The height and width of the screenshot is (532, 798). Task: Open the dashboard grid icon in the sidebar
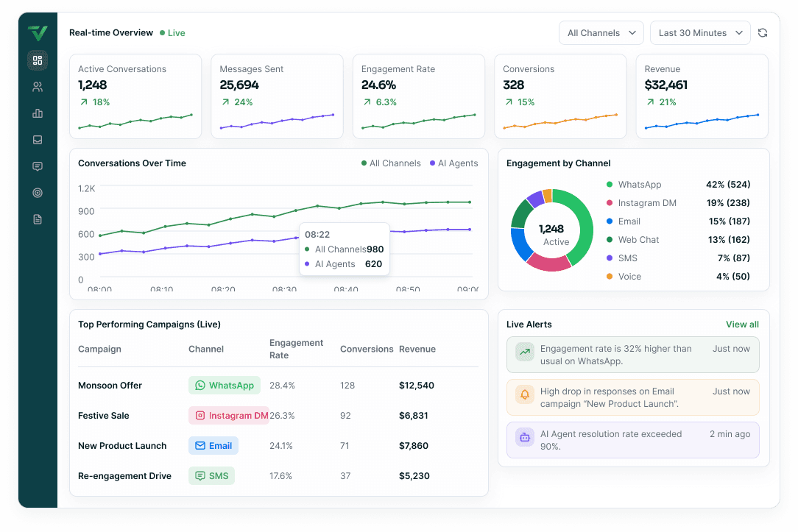tap(38, 60)
